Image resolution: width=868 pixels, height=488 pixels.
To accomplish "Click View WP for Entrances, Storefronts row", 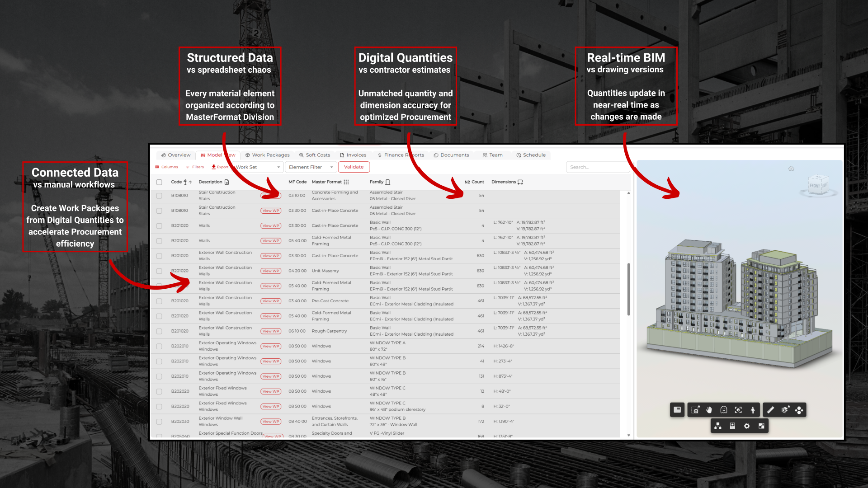I will tap(271, 422).
